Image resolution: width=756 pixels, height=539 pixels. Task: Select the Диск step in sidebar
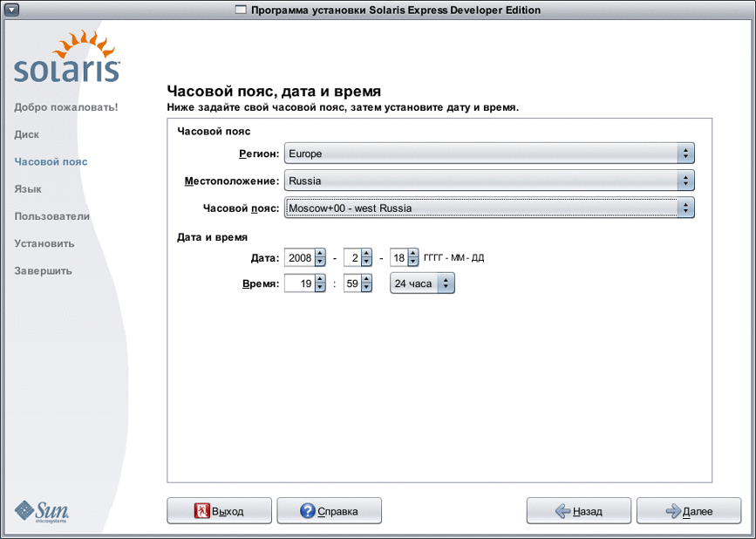[26, 134]
